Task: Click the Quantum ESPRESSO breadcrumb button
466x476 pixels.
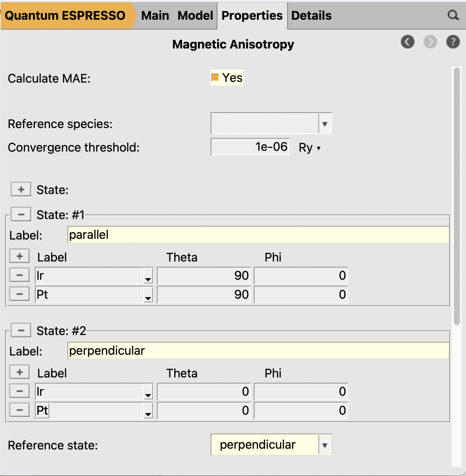Action: [65, 16]
